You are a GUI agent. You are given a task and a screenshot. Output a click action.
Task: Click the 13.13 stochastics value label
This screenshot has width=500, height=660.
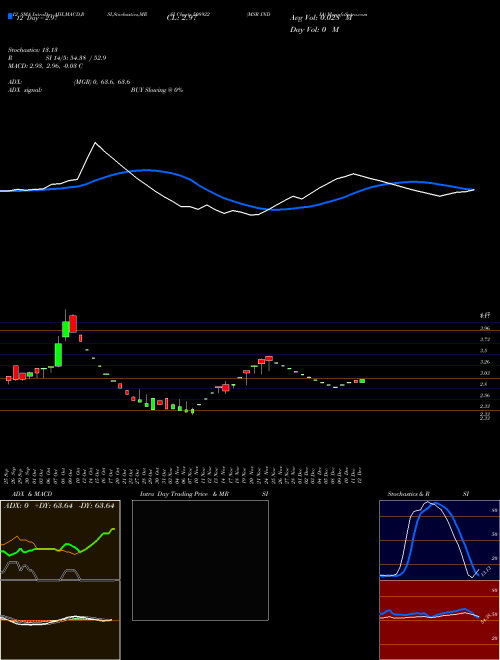click(485, 571)
